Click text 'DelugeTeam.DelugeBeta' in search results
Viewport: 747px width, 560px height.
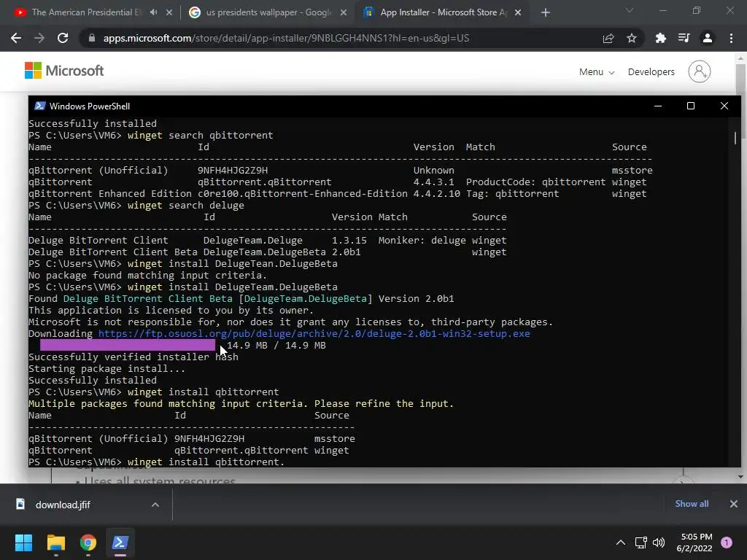[x=264, y=252]
